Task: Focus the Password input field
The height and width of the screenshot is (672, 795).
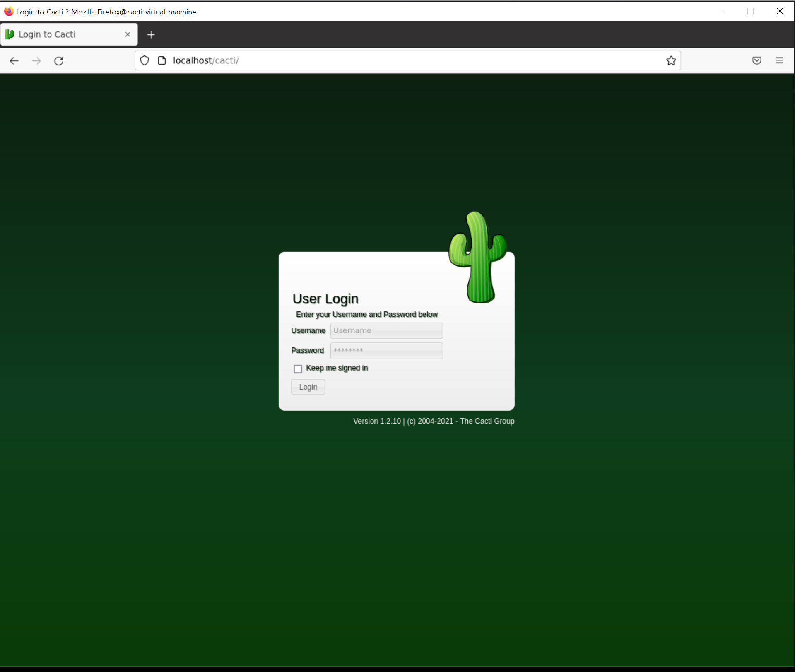Action: pos(386,350)
